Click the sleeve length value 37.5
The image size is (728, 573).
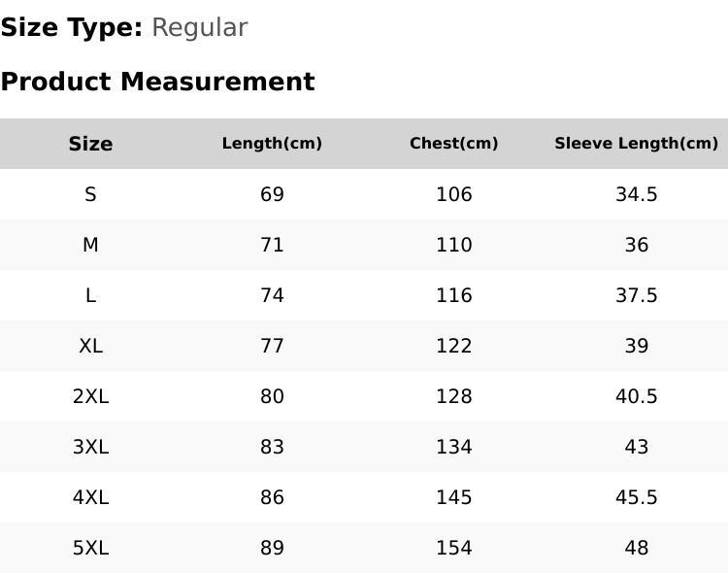(637, 295)
